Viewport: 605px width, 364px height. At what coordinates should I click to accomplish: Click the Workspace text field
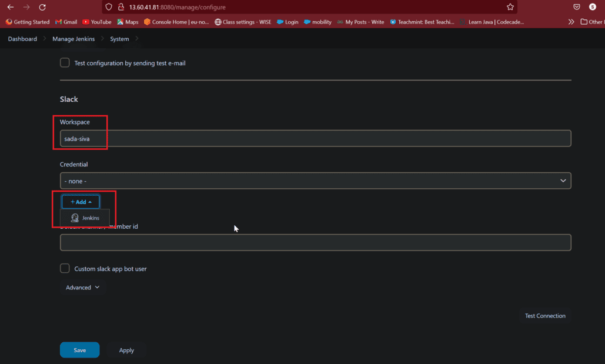tap(315, 139)
